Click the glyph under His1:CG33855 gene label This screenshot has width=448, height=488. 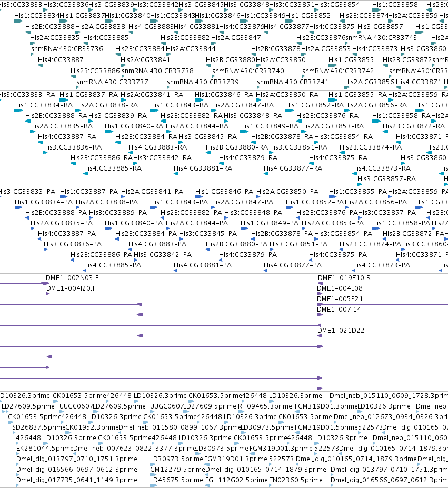click(x=333, y=65)
